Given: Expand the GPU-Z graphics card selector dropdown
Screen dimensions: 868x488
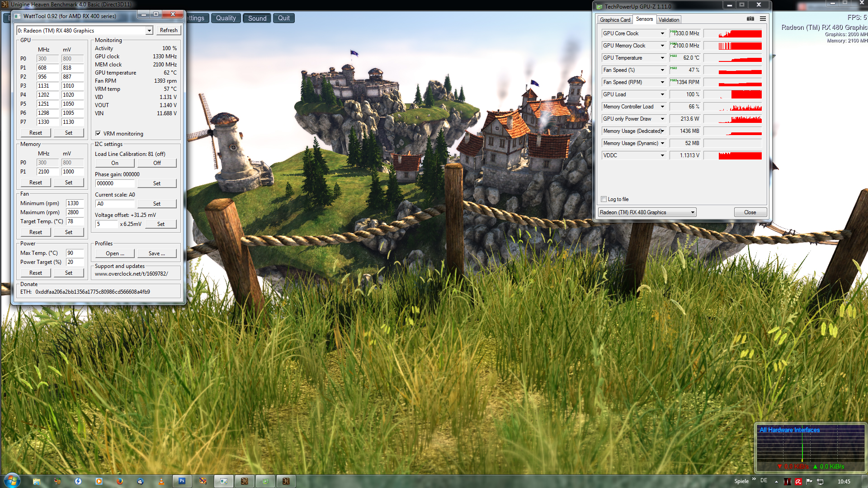Looking at the screenshot, I should click(x=692, y=212).
